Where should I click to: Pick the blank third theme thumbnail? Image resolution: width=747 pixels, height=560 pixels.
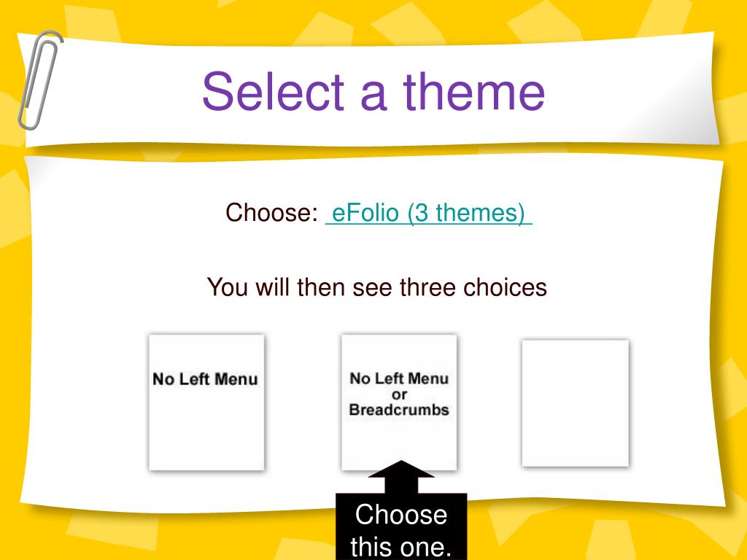pyautogui.click(x=576, y=402)
